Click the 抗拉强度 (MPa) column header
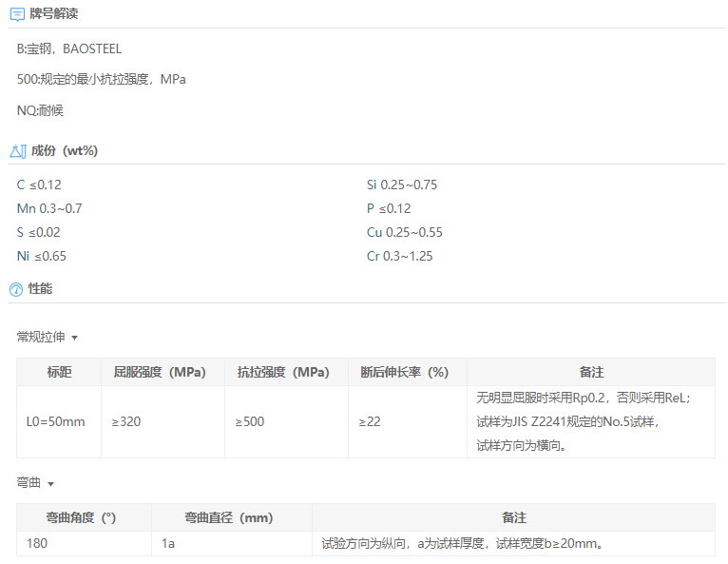This screenshot has width=728, height=564. (x=286, y=372)
